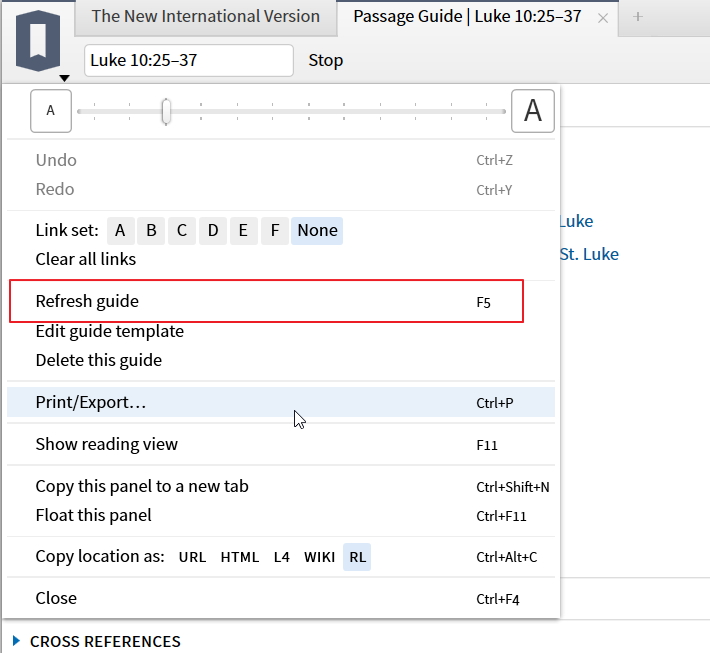
Task: Click the Logos panel menu bookmark icon
Action: [x=38, y=40]
